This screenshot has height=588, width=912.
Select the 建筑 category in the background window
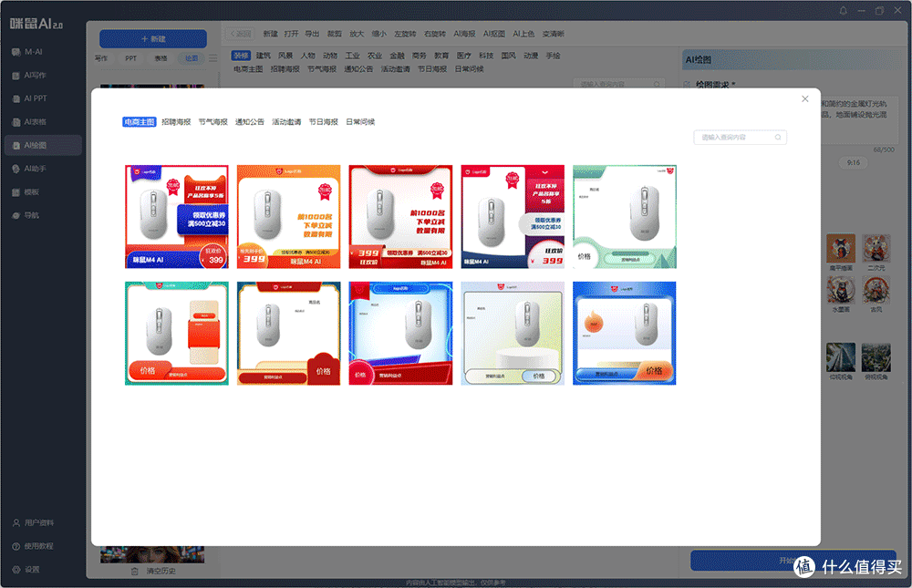264,56
